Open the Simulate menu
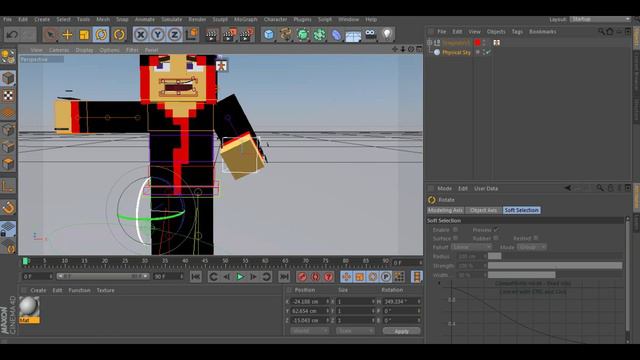640x360 pixels. pos(171,19)
